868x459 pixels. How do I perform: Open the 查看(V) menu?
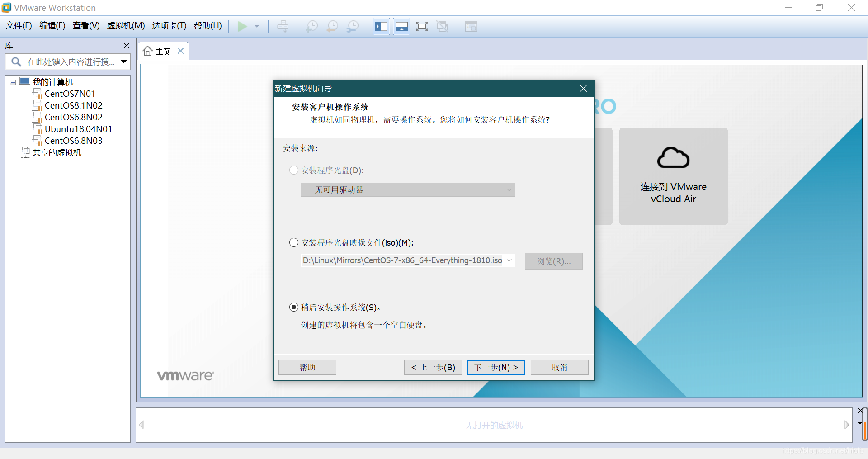click(86, 26)
